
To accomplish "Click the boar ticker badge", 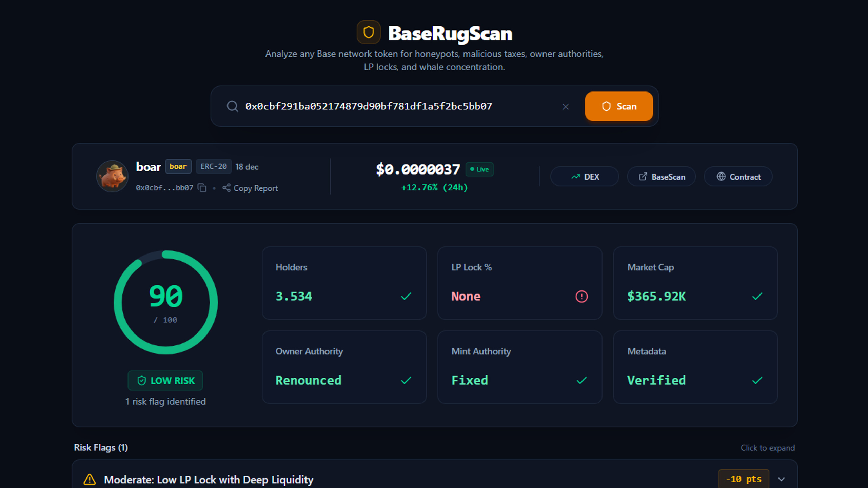I will pyautogui.click(x=178, y=166).
